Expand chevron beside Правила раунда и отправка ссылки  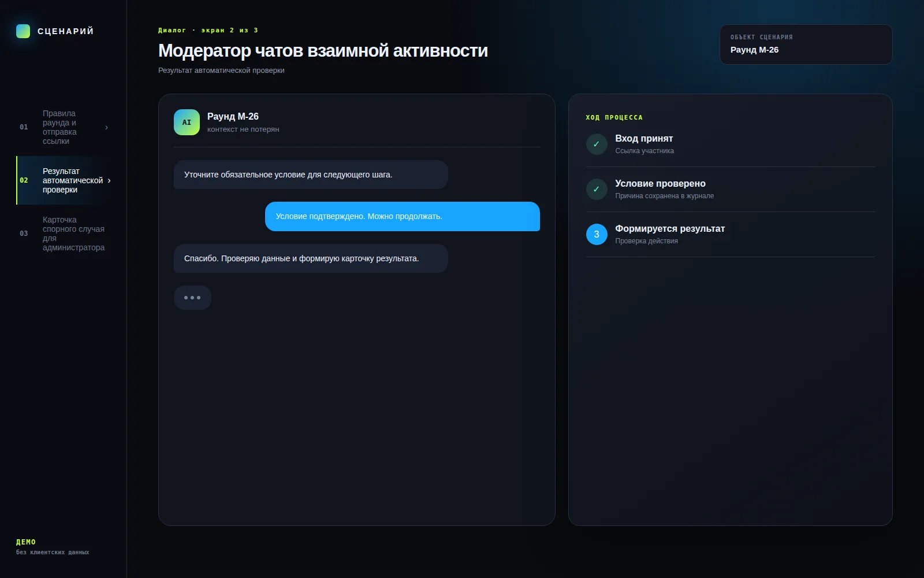106,127
